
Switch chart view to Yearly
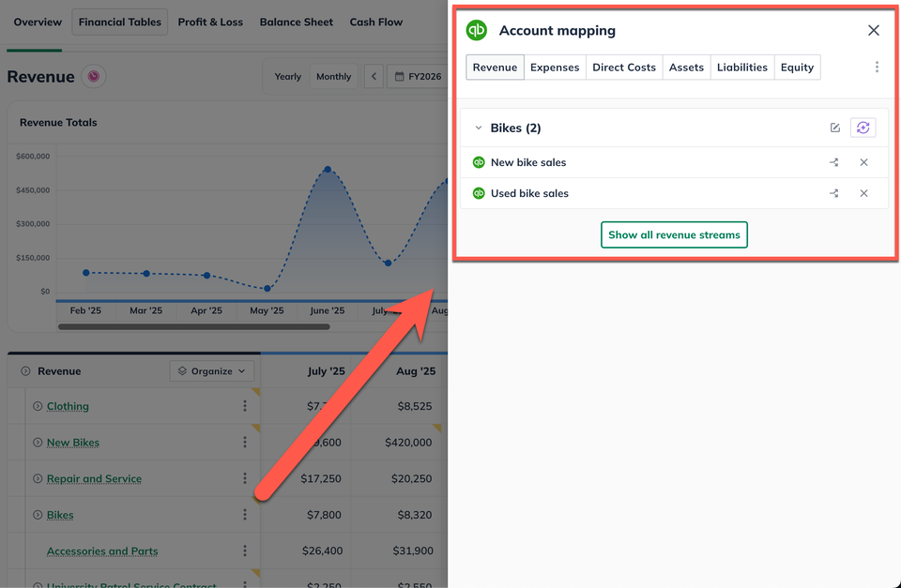click(287, 76)
